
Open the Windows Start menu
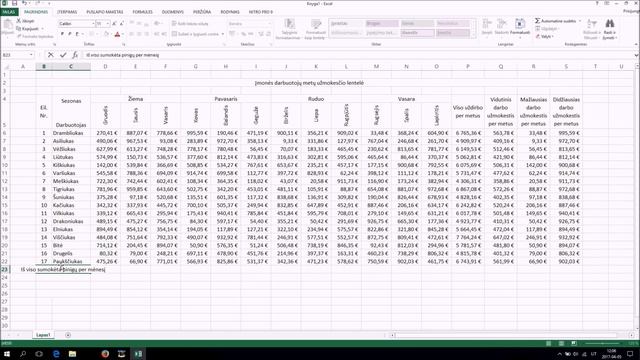[7, 354]
